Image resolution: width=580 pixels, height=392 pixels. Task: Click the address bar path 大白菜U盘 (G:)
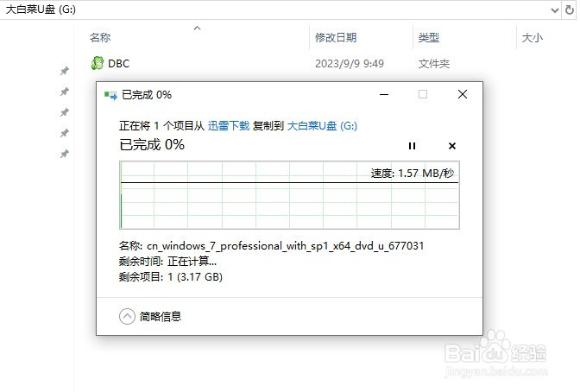pos(41,9)
